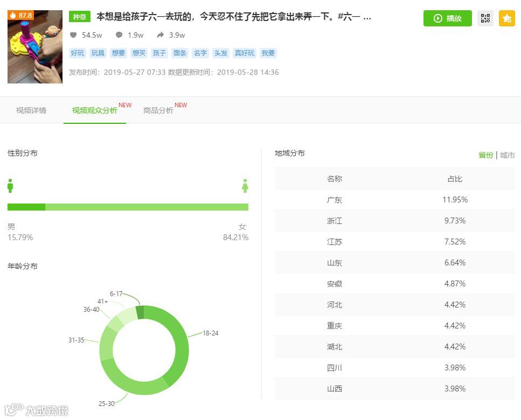Viewport: 521px width, 420px height.
Task: Click the 想要 tag
Action: pos(119,53)
